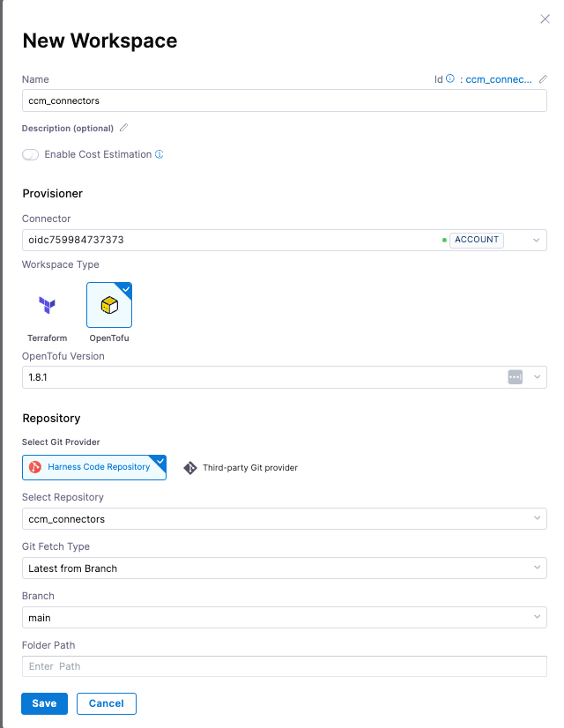
Task: Click the Name input field
Action: coord(284,100)
